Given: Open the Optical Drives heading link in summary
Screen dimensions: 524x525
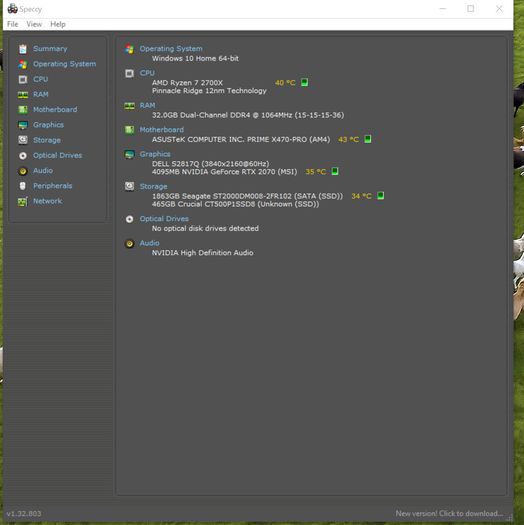Looking at the screenshot, I should (x=164, y=219).
